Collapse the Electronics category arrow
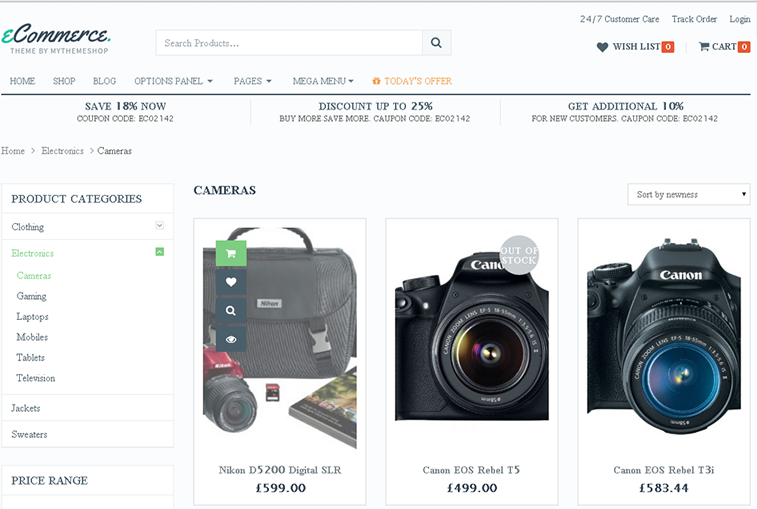 click(x=159, y=252)
